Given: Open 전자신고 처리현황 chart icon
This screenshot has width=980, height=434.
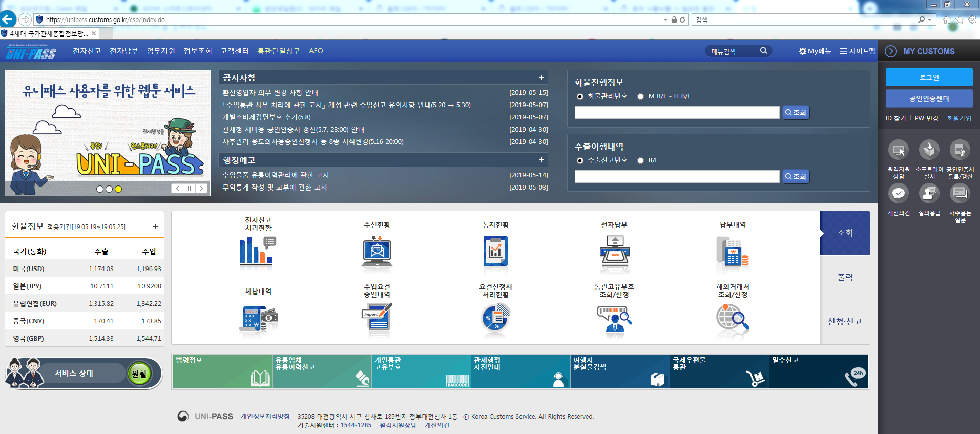Looking at the screenshot, I should click(x=258, y=252).
